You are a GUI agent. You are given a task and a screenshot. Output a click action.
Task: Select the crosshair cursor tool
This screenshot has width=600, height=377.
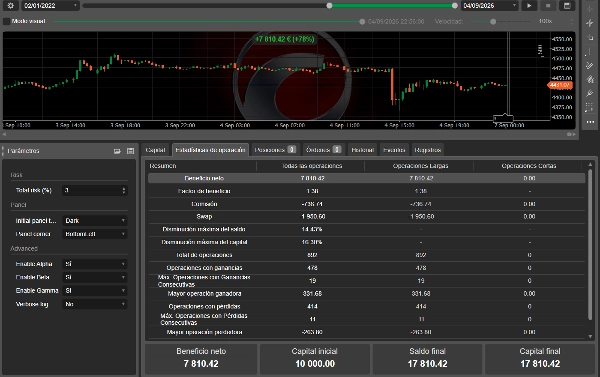590,8
